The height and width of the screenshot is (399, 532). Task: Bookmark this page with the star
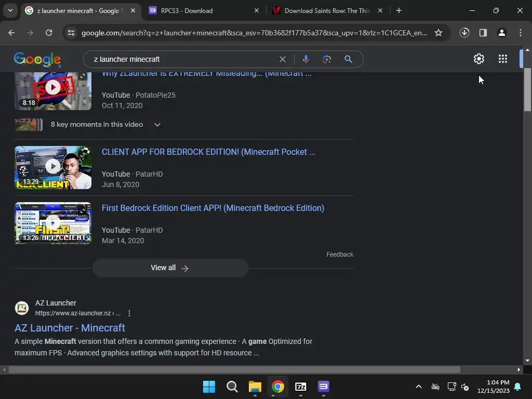tap(438, 33)
